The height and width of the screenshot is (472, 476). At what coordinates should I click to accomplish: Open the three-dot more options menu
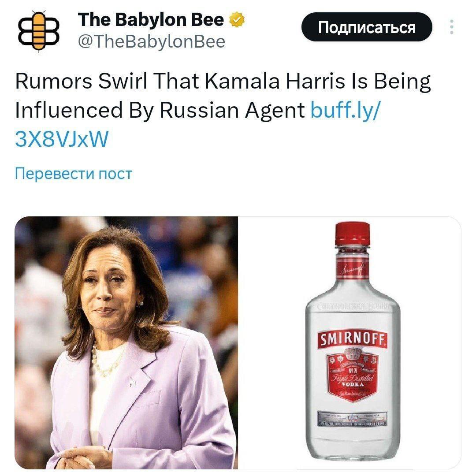pyautogui.click(x=452, y=27)
